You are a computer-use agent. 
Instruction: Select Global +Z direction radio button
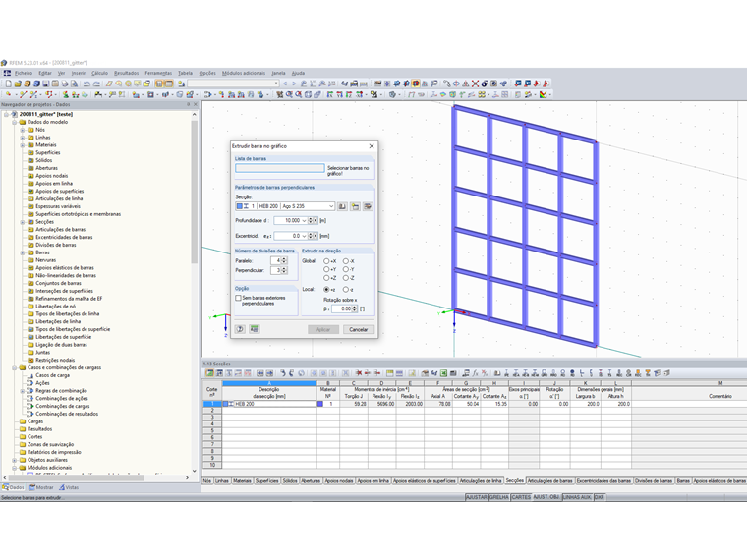(326, 278)
